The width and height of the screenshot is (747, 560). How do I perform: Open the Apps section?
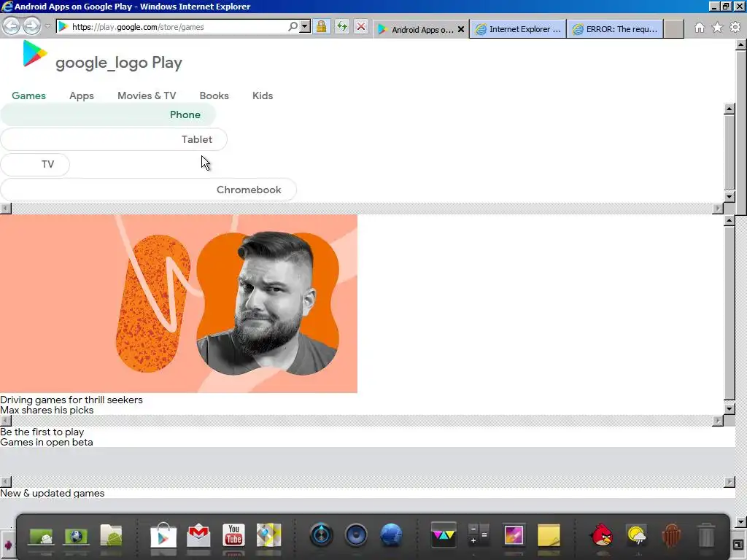(x=82, y=96)
